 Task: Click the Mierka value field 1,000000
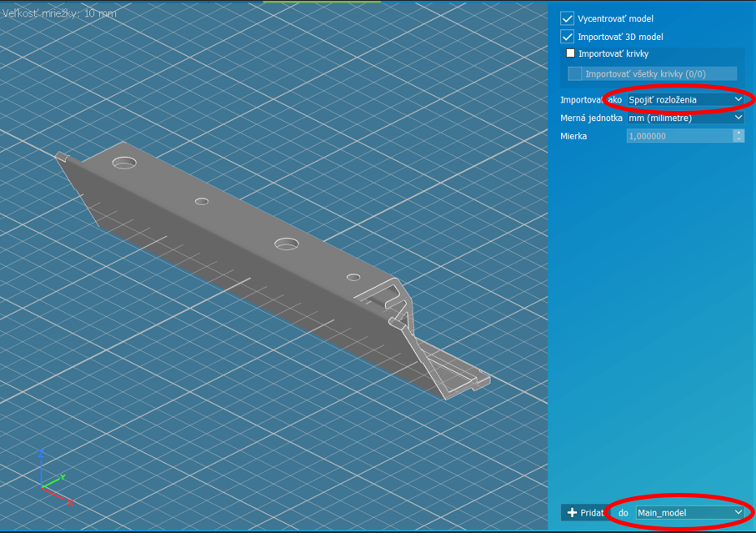coord(679,136)
